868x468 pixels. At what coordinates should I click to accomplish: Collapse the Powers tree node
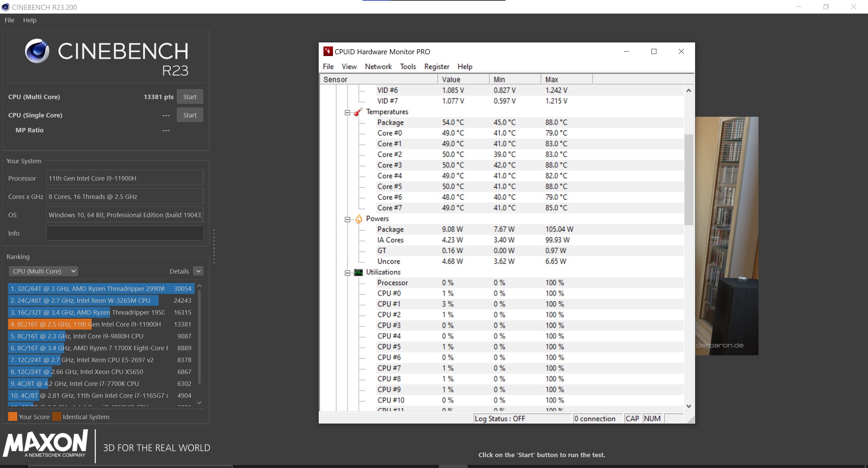(347, 219)
